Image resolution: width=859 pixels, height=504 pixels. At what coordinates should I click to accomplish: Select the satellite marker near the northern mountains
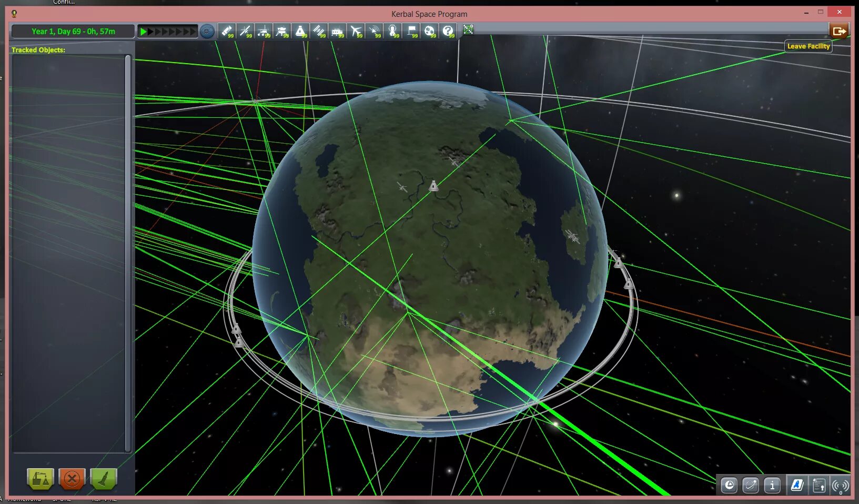(x=454, y=162)
